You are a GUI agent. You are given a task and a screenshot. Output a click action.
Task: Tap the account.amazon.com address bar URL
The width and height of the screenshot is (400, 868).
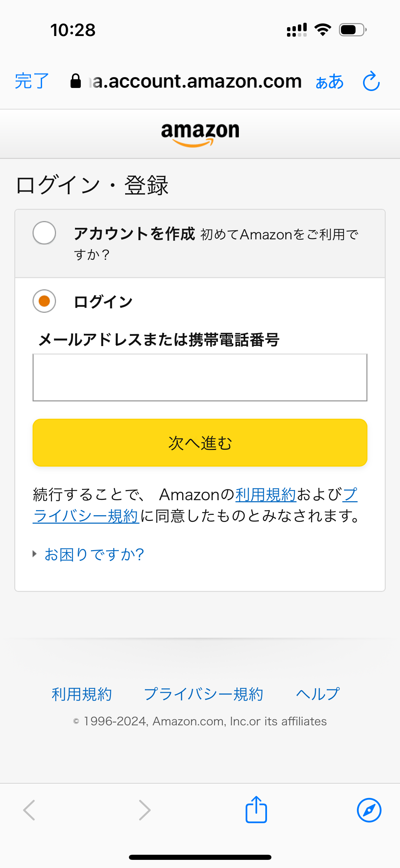point(197,81)
